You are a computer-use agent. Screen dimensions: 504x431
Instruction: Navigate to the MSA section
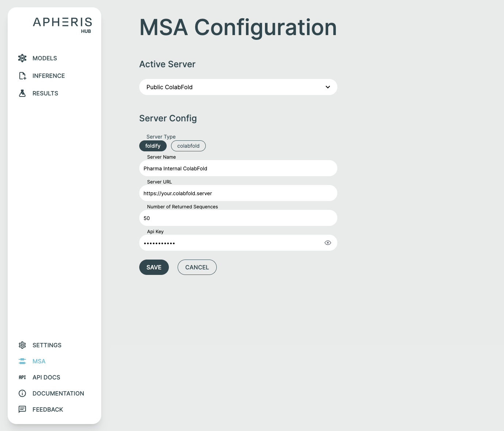tap(38, 361)
